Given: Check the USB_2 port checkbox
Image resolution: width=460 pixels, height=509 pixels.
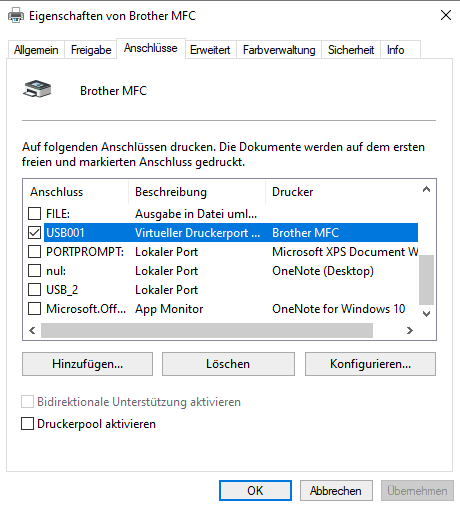Looking at the screenshot, I should (34, 290).
